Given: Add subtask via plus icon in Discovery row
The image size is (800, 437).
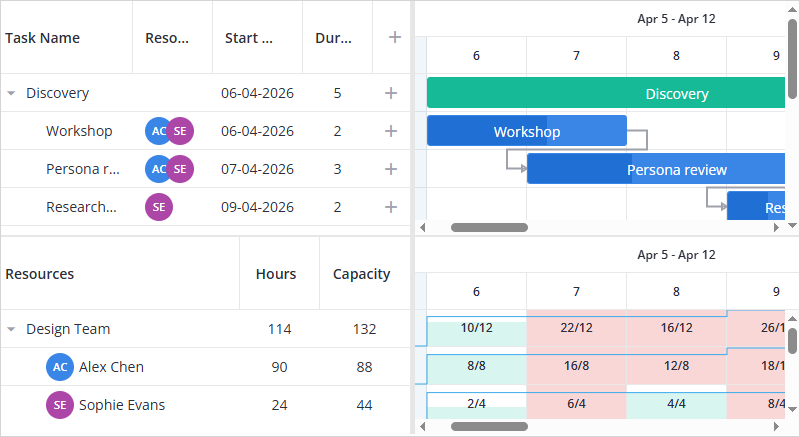Looking at the screenshot, I should (391, 93).
